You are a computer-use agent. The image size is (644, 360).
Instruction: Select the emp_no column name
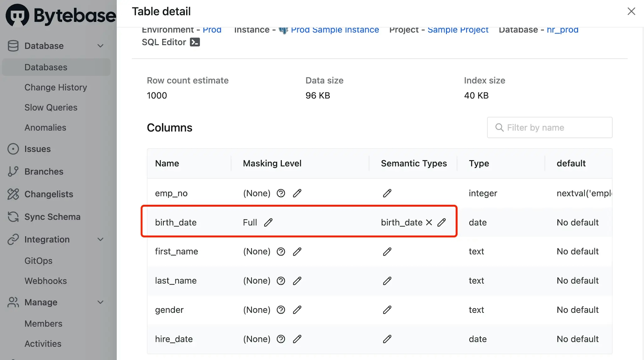coord(171,193)
